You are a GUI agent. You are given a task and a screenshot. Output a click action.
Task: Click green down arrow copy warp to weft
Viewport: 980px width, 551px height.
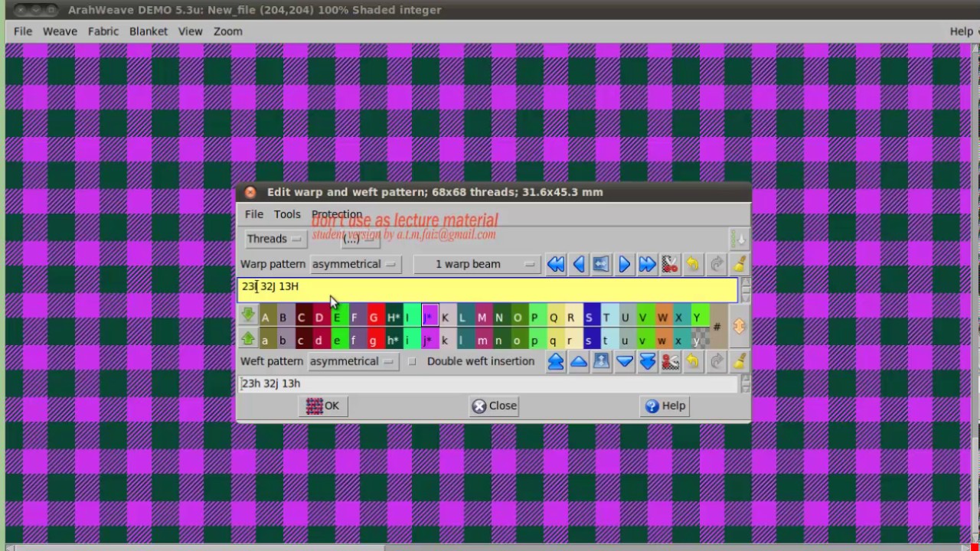pyautogui.click(x=248, y=315)
